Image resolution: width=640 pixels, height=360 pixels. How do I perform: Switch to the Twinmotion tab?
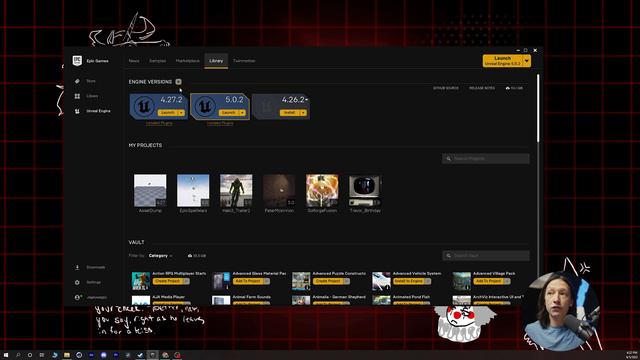pyautogui.click(x=244, y=61)
